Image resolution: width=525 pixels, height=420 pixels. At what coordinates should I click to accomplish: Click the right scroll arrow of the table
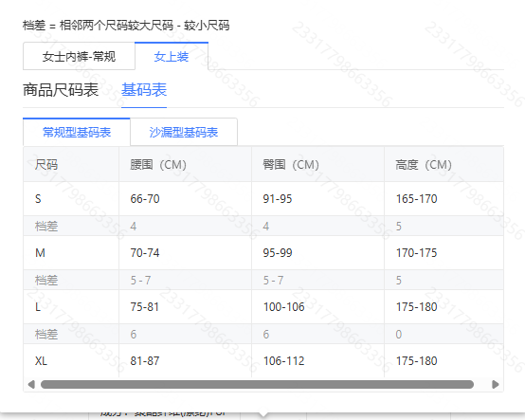point(496,384)
